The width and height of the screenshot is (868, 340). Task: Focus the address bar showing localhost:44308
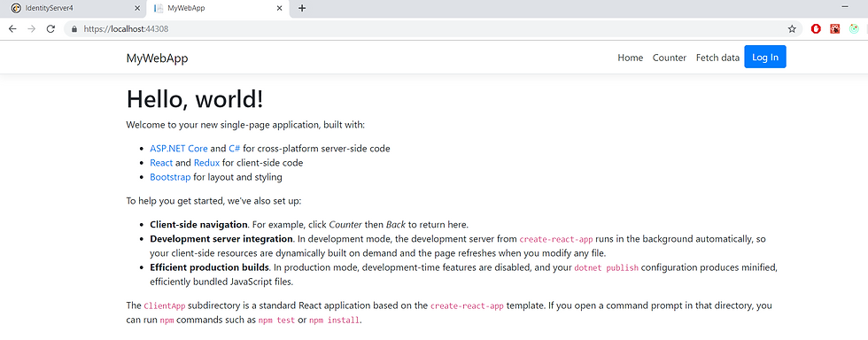click(433, 29)
